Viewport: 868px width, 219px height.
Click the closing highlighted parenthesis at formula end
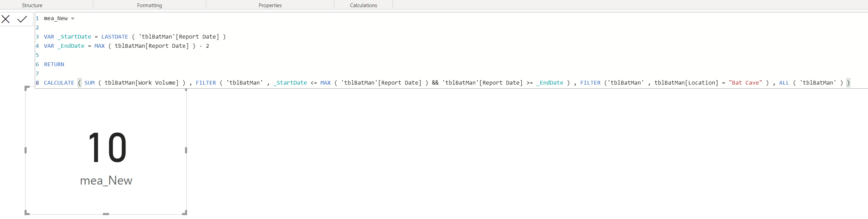[x=848, y=83]
